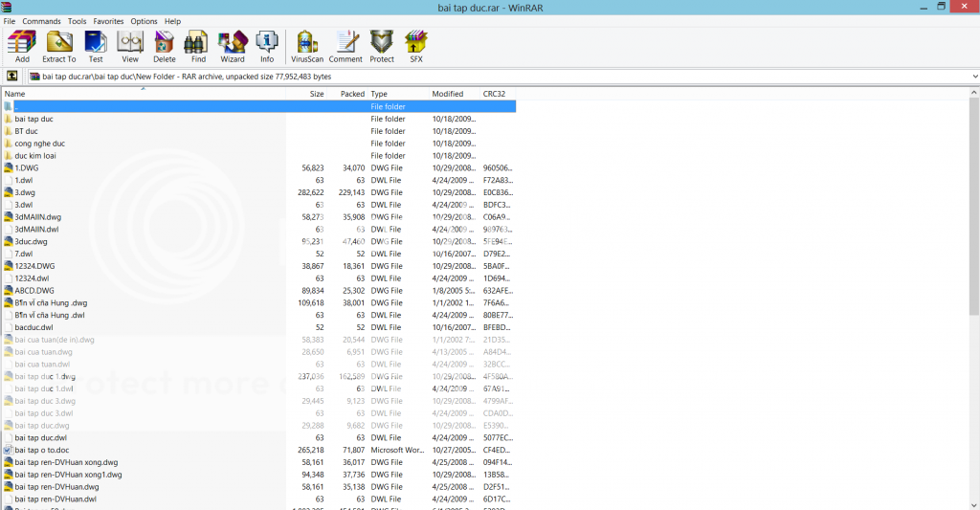980x510 pixels.
Task: Run the Test archive tool
Action: [96, 46]
